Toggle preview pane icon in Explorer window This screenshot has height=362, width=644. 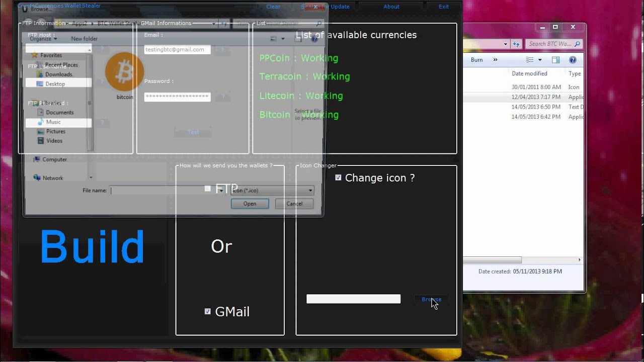coord(555,60)
